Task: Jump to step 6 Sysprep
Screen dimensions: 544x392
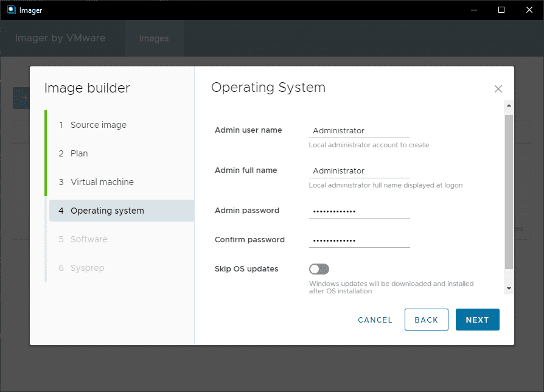Action: coord(88,268)
